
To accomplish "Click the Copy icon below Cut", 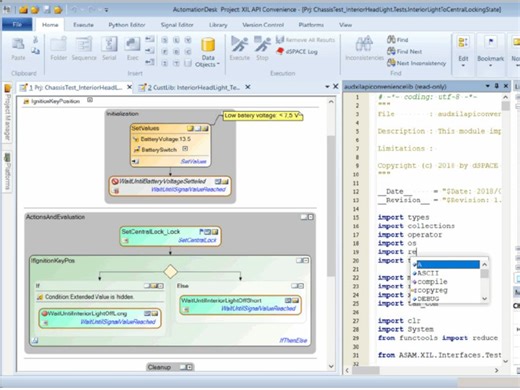I will 35,51.
